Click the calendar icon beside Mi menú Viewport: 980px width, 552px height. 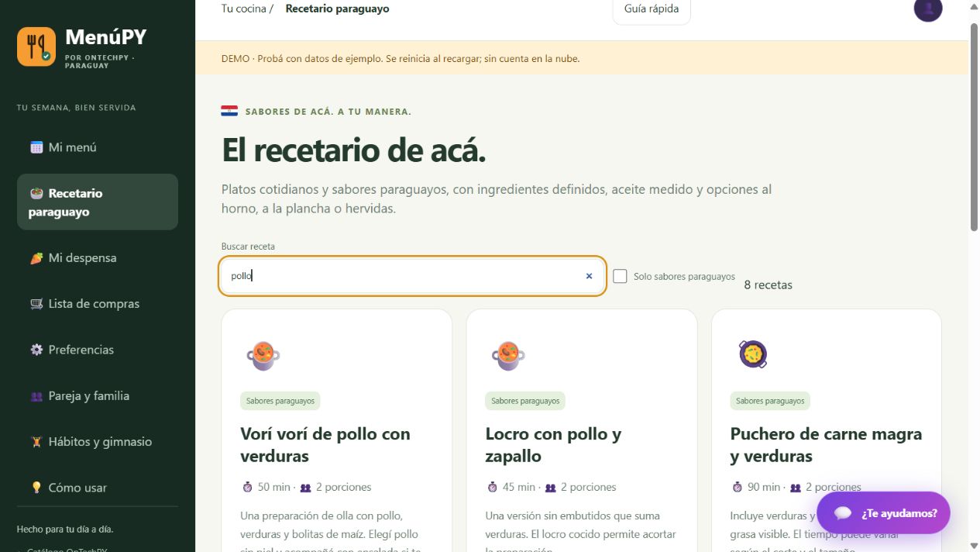pyautogui.click(x=36, y=147)
